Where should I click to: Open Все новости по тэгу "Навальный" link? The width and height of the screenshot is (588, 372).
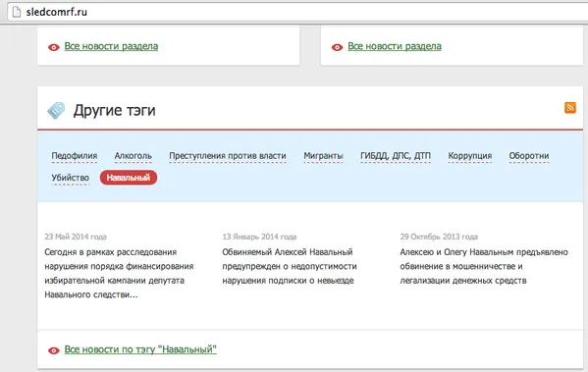tap(140, 349)
